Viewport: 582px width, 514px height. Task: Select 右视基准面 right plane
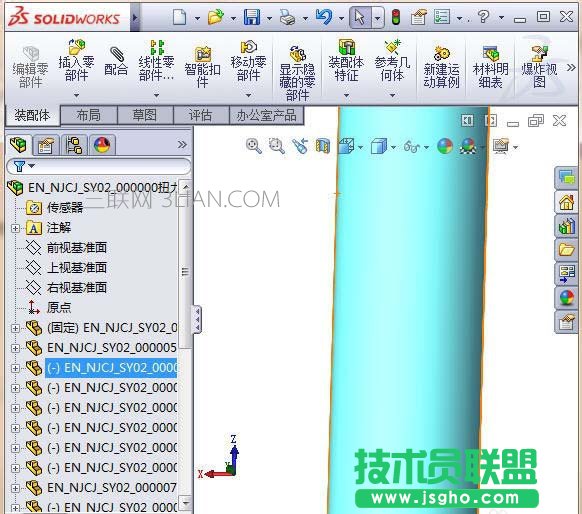[x=76, y=288]
